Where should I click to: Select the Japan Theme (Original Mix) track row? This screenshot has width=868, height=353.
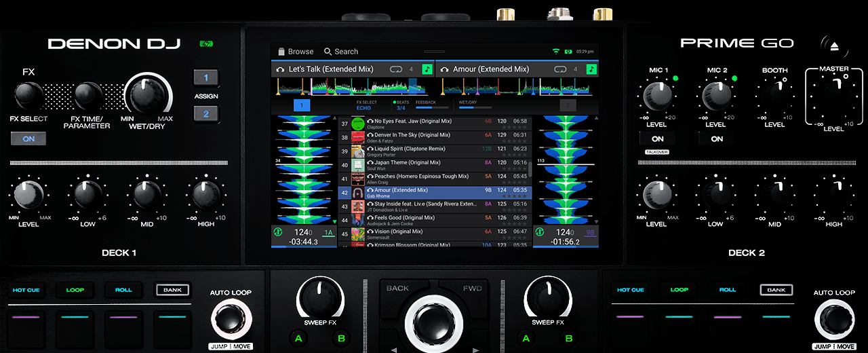434,165
